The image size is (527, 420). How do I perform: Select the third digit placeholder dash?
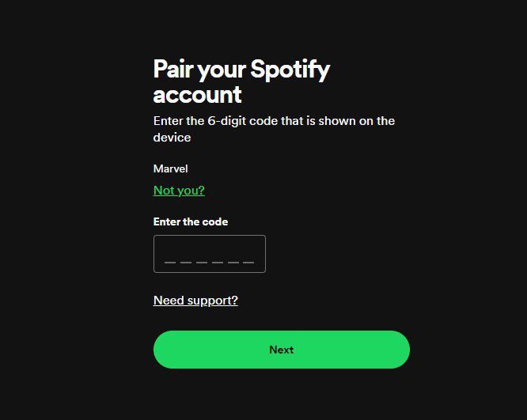coord(201,261)
